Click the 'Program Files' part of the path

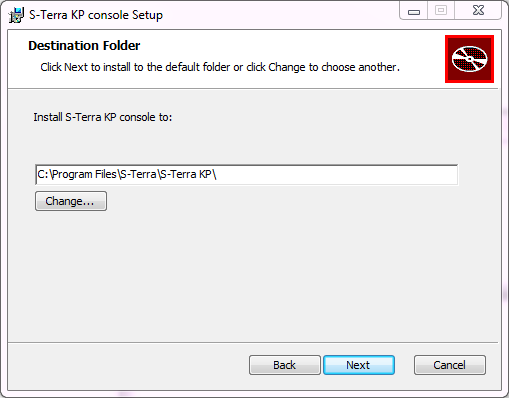coord(84,174)
